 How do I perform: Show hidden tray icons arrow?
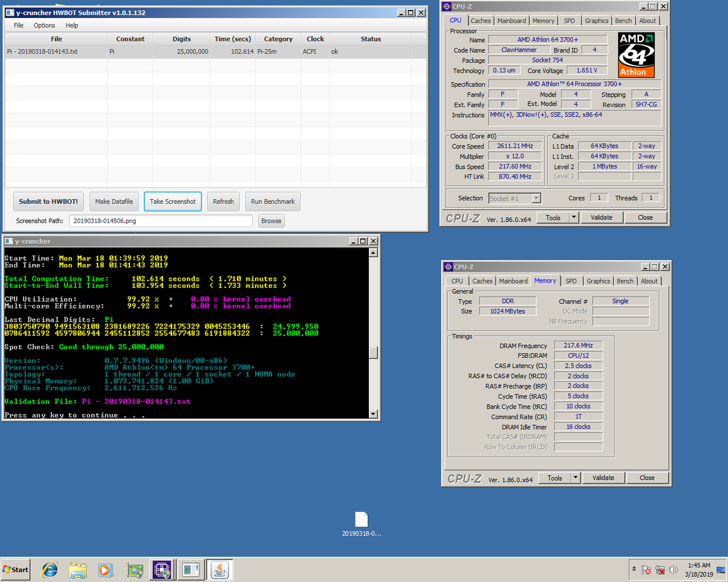pos(634,569)
